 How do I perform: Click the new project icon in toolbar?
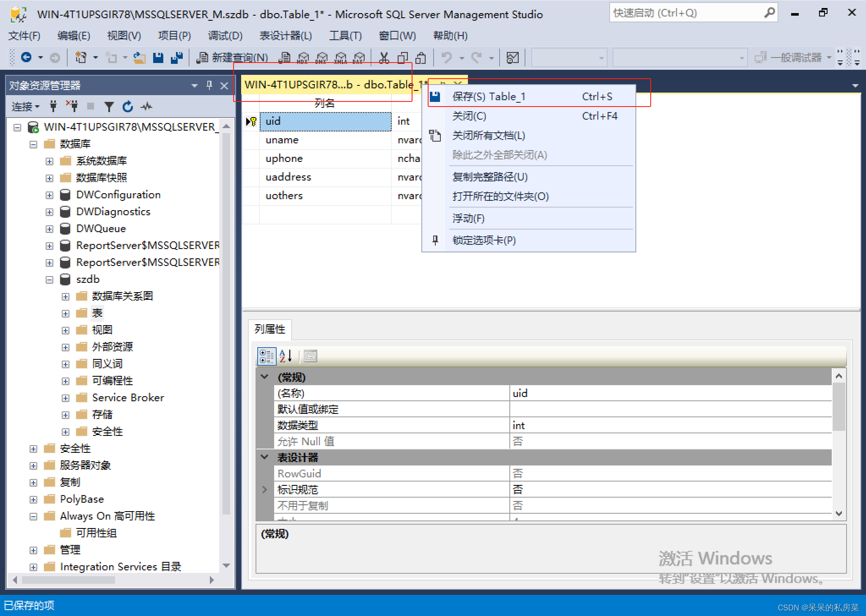coord(81,57)
